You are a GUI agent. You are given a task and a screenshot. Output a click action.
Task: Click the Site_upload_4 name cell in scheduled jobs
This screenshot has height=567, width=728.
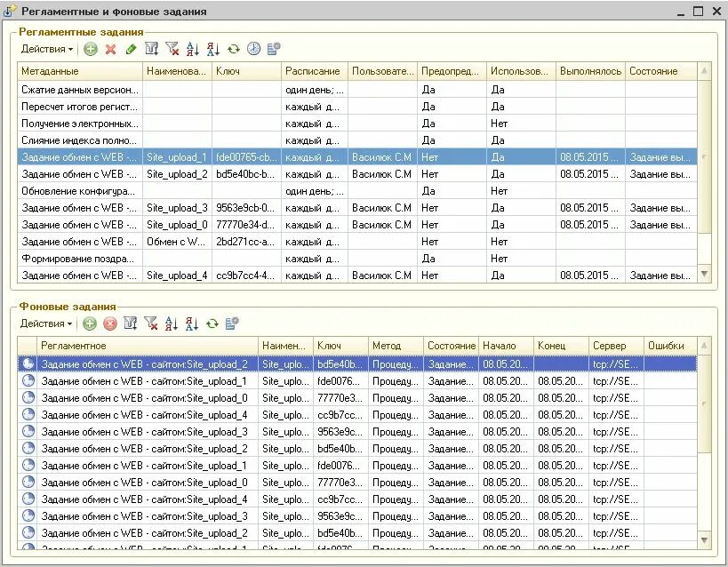coord(178,276)
